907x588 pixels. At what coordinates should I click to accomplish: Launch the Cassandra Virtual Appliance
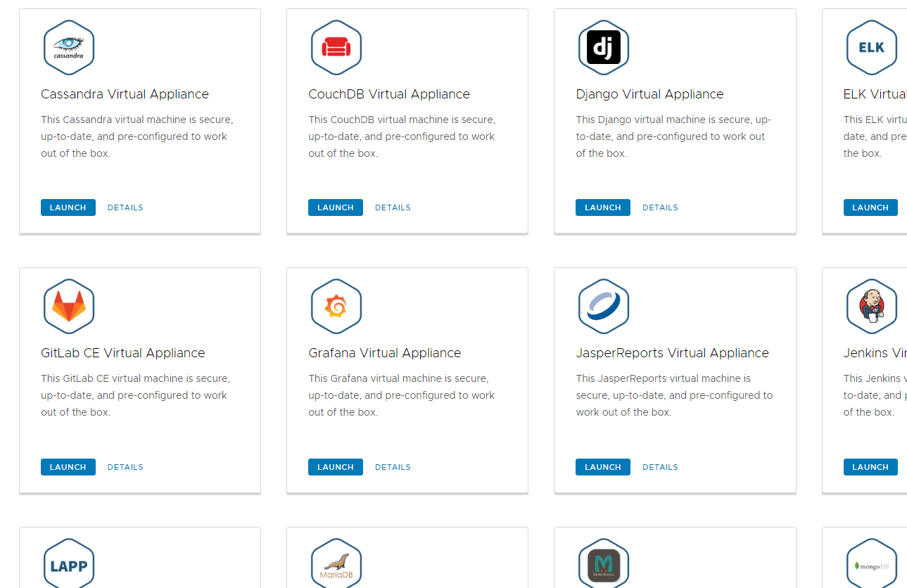68,207
